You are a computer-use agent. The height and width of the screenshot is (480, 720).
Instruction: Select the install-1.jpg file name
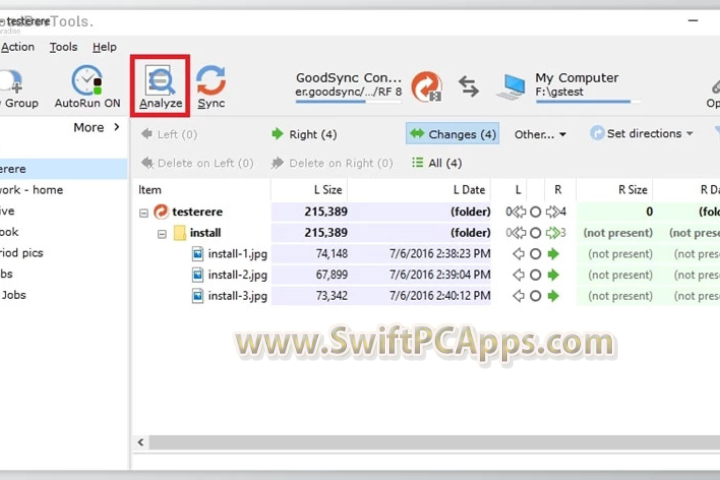point(237,254)
